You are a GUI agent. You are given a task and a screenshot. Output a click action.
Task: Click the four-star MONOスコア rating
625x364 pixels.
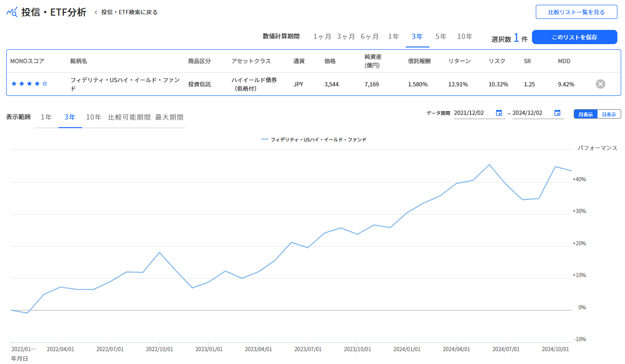point(29,84)
